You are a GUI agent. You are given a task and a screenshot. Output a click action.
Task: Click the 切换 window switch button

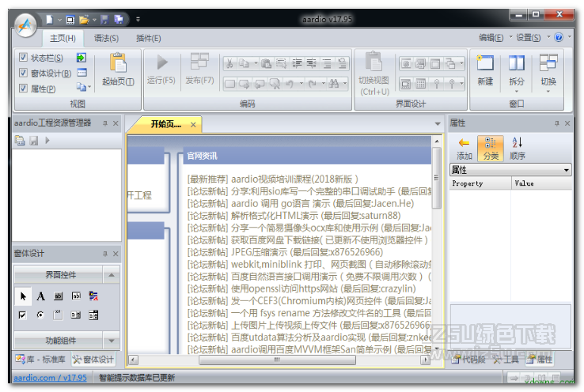click(x=548, y=70)
